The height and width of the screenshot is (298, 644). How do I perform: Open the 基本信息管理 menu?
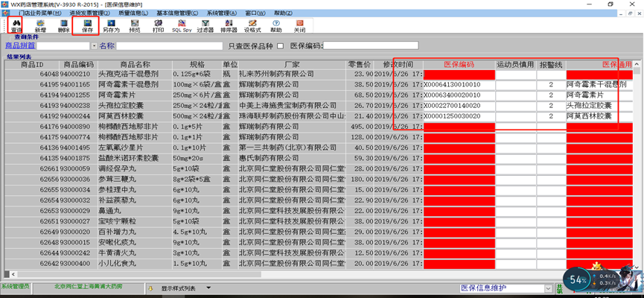pos(177,13)
